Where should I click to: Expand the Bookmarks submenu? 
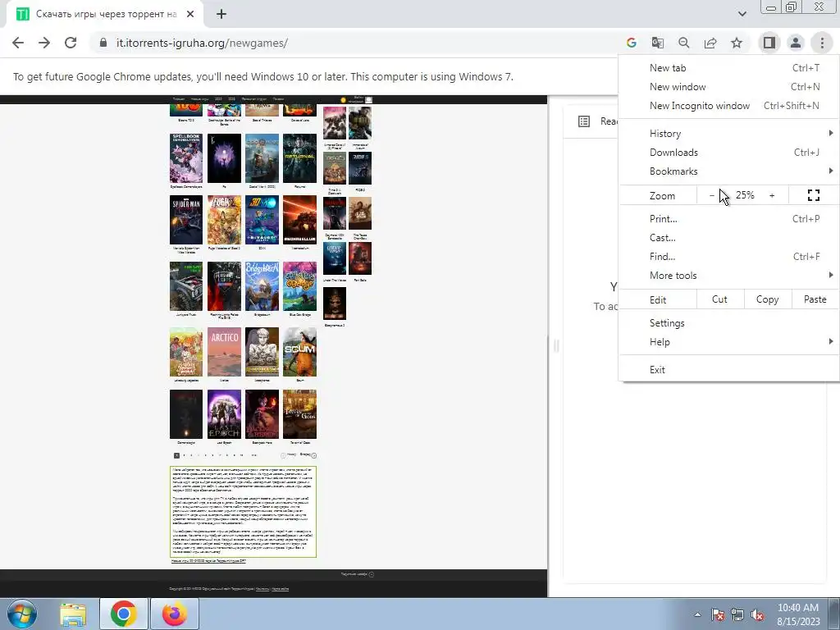(728, 171)
